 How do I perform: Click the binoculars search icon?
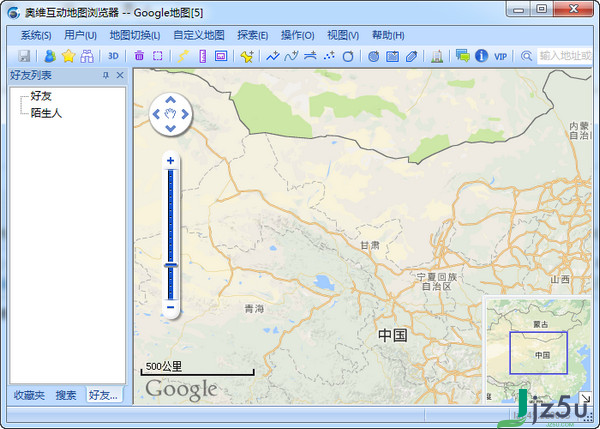[87, 56]
